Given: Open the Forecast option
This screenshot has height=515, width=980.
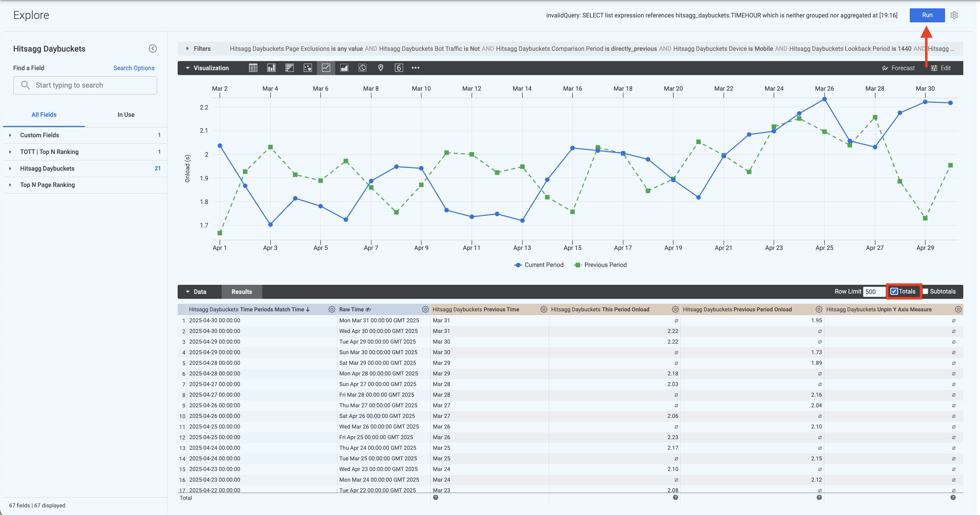Looking at the screenshot, I should pyautogui.click(x=898, y=68).
